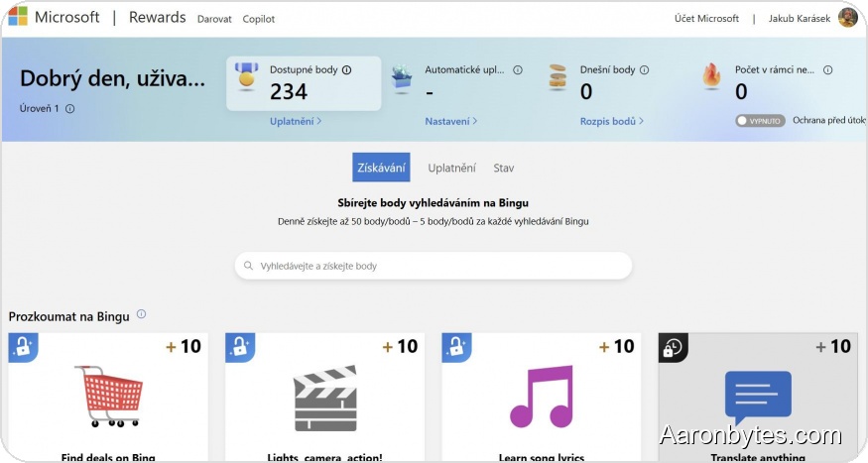868x463 pixels.
Task: Open Jakub Karásek profile avatar
Action: tap(847, 18)
